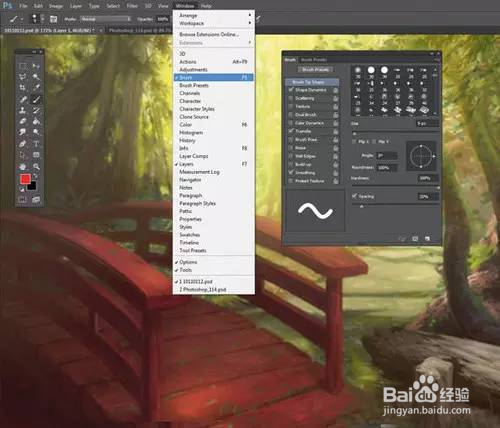The width and height of the screenshot is (500, 428).
Task: Select the Hand tool
Action: (23, 166)
